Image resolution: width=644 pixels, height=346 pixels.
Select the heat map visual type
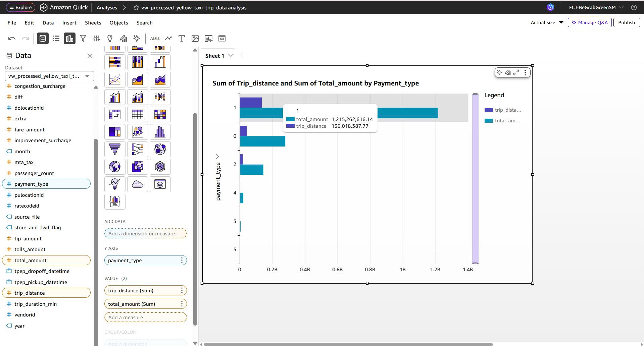[160, 114]
